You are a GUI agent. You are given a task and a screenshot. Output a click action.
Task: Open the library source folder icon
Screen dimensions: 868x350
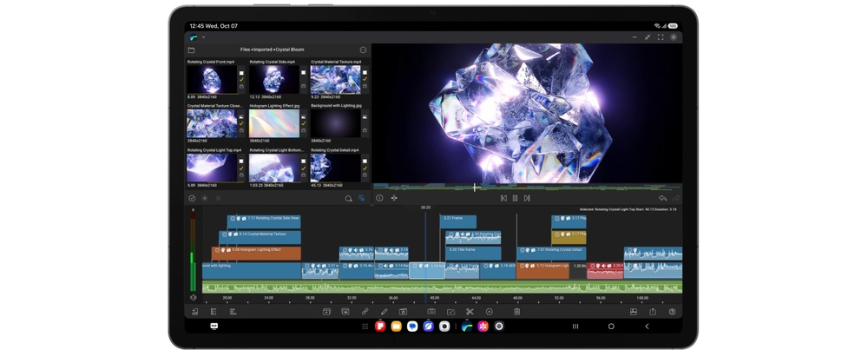[x=192, y=50]
